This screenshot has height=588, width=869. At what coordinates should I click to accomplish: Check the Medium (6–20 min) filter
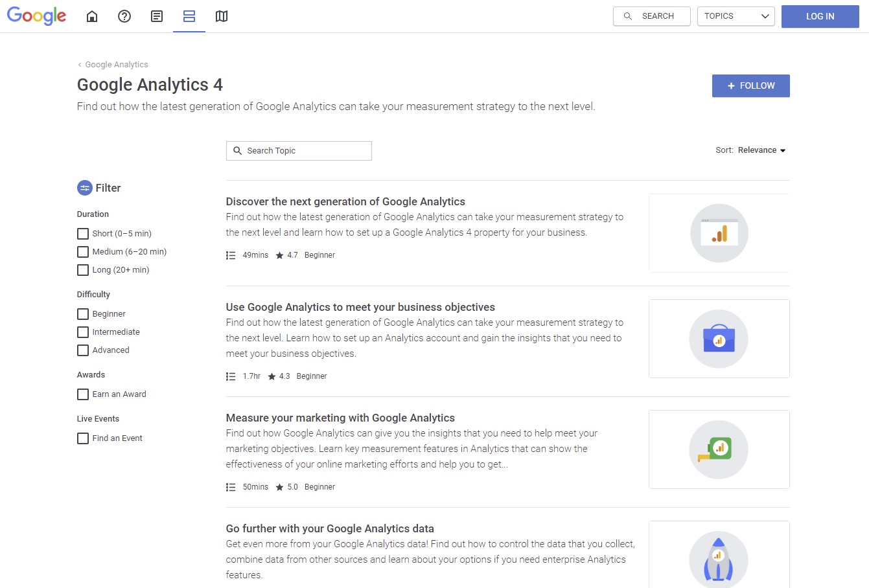tap(83, 252)
